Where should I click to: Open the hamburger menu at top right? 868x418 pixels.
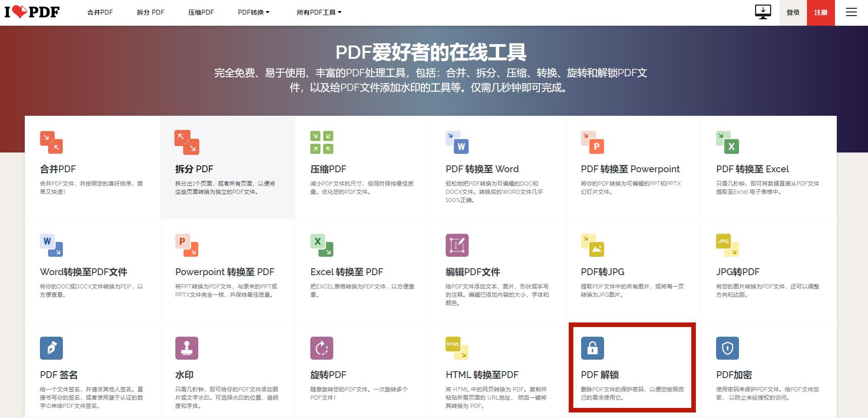click(851, 12)
